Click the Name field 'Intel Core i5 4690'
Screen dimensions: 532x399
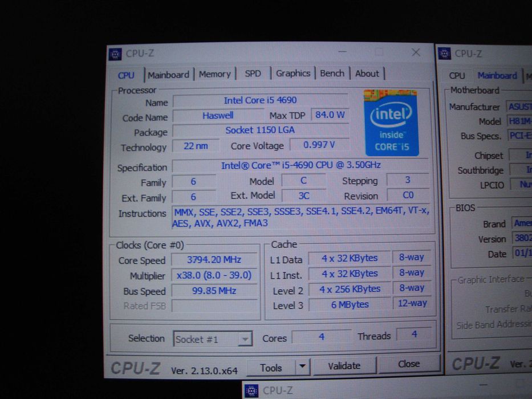260,100
